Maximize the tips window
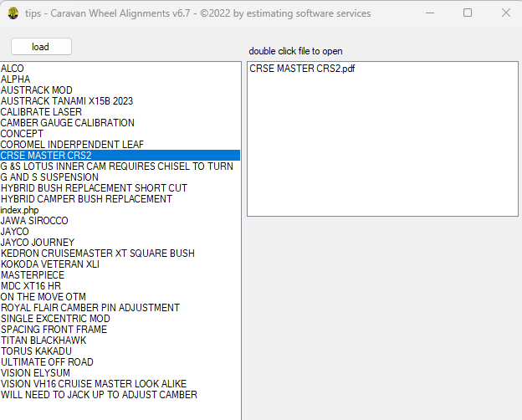The width and height of the screenshot is (522, 420). click(468, 13)
